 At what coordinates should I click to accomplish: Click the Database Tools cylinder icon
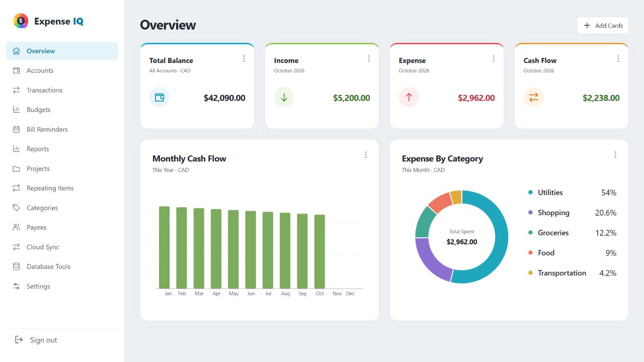[17, 266]
